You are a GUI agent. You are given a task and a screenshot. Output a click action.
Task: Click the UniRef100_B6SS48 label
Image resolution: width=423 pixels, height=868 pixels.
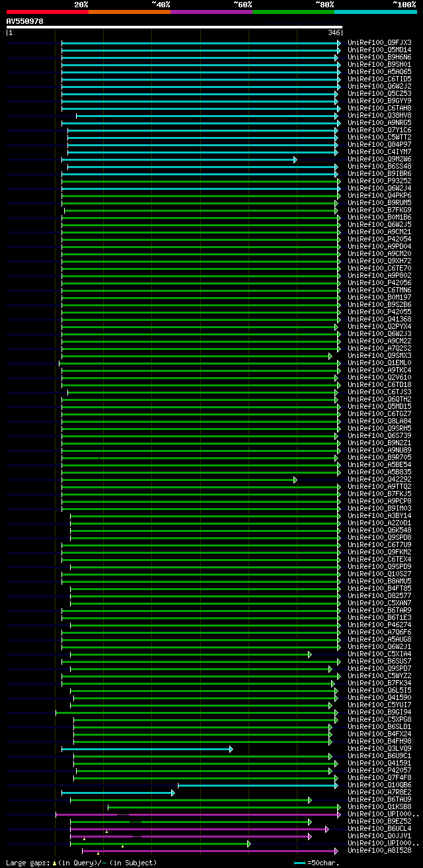(379, 166)
